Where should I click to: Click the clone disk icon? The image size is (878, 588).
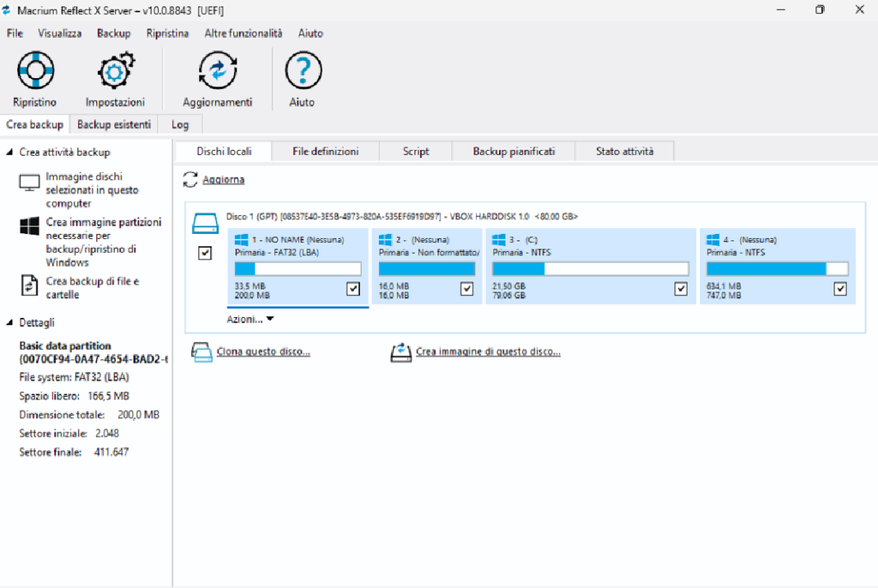pos(201,352)
